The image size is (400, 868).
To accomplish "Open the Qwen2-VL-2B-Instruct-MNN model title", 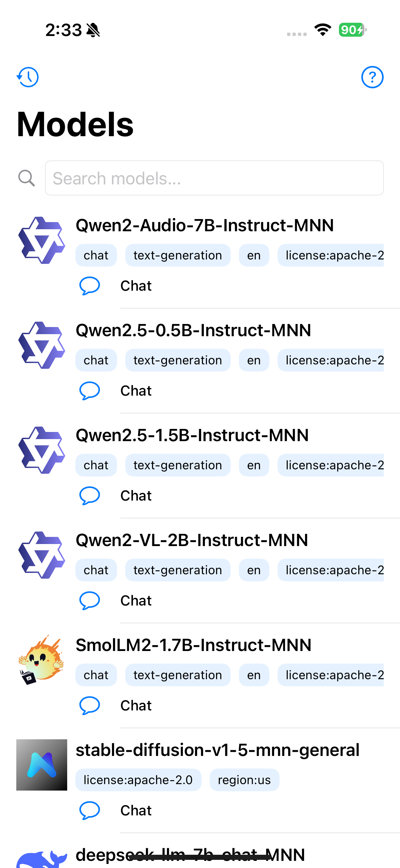I will [x=192, y=540].
